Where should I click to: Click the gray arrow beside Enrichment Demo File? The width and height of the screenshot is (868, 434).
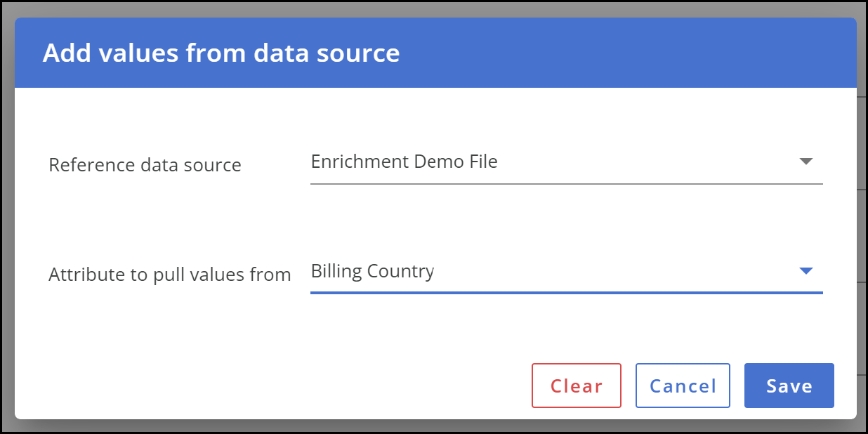coord(805,162)
